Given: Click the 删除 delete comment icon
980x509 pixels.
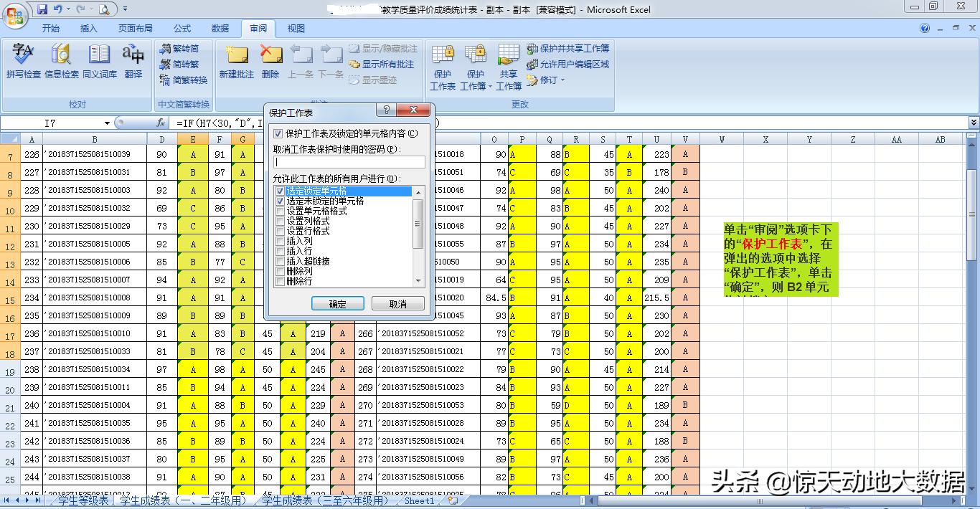Looking at the screenshot, I should pos(270,61).
